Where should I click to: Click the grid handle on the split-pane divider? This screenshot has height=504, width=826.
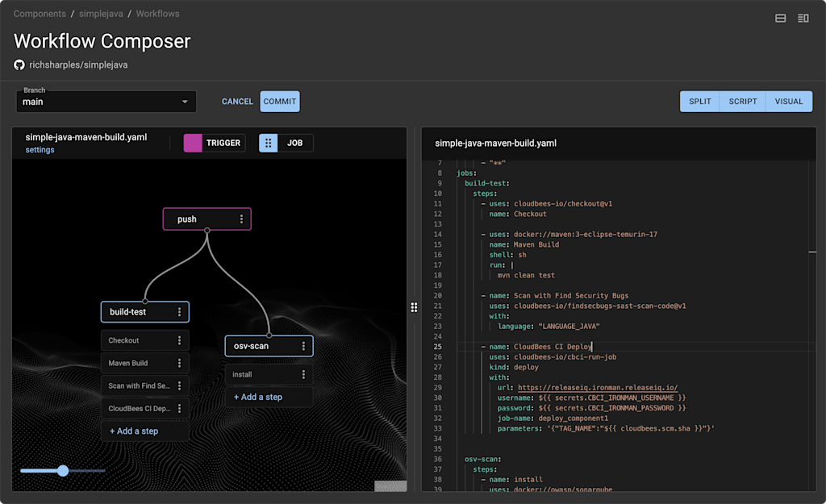coord(414,307)
